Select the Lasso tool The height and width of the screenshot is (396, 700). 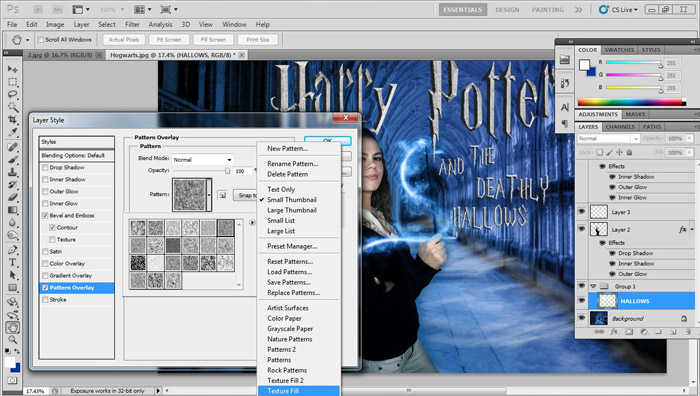pyautogui.click(x=12, y=94)
